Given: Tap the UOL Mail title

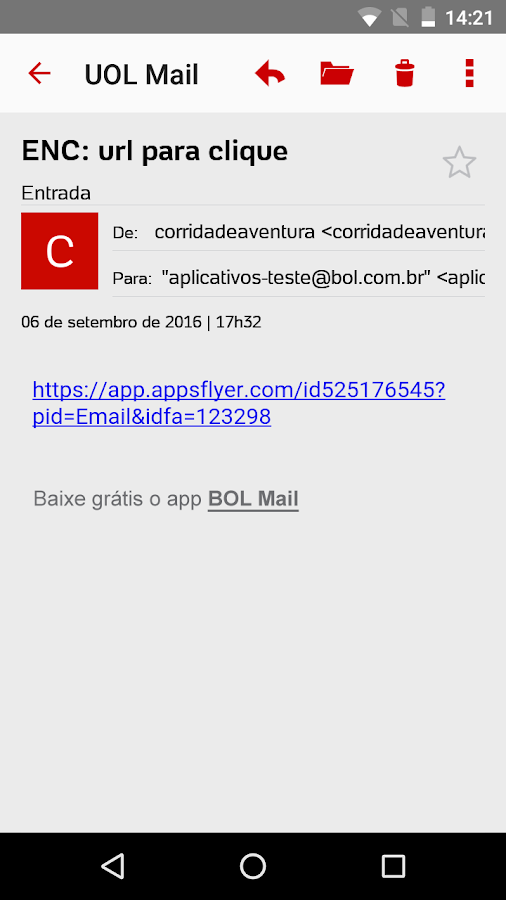Looking at the screenshot, I should 142,75.
